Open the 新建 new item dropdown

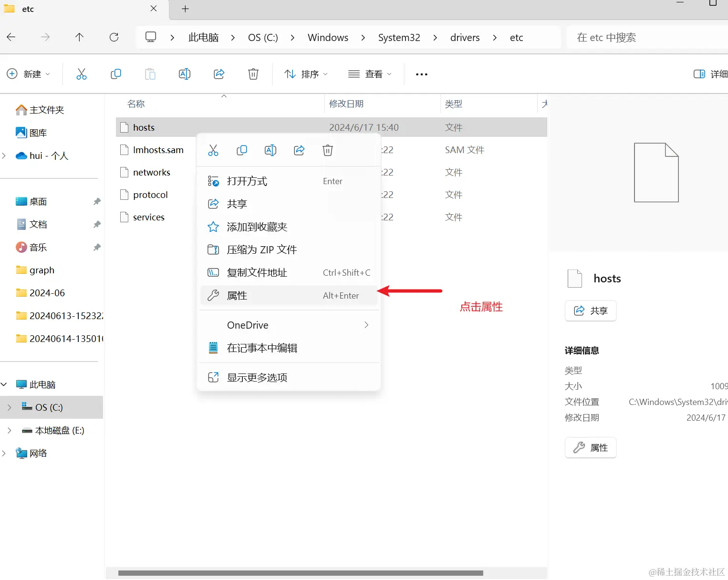(x=29, y=74)
